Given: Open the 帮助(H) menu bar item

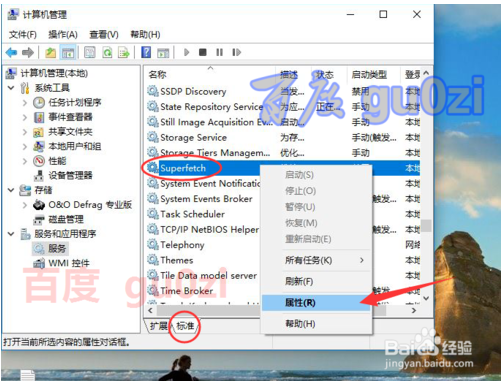Looking at the screenshot, I should tap(145, 34).
